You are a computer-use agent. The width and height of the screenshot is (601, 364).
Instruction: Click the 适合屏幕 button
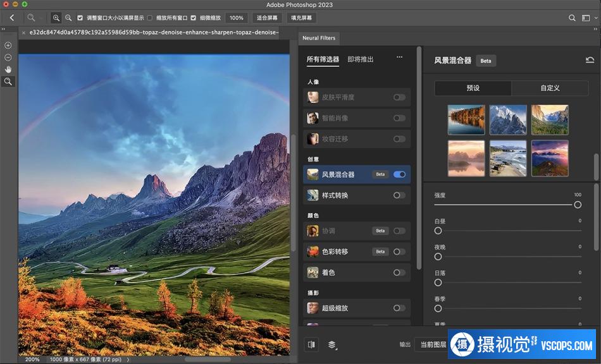tap(267, 18)
